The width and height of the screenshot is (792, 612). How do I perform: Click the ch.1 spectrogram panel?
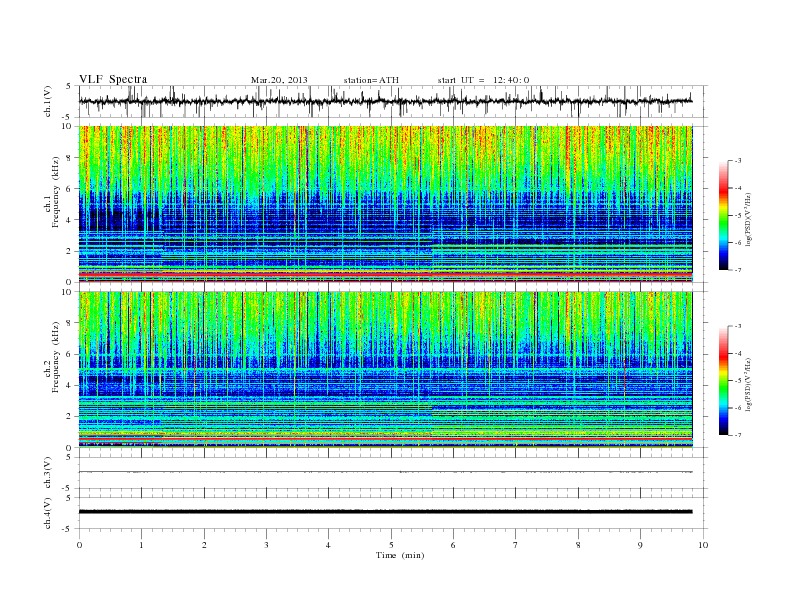click(x=385, y=204)
